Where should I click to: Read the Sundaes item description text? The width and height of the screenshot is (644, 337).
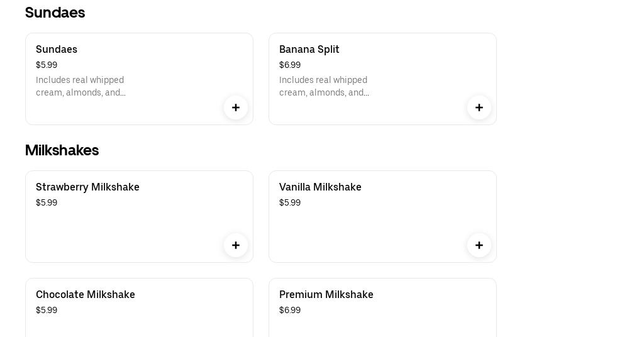(x=80, y=87)
